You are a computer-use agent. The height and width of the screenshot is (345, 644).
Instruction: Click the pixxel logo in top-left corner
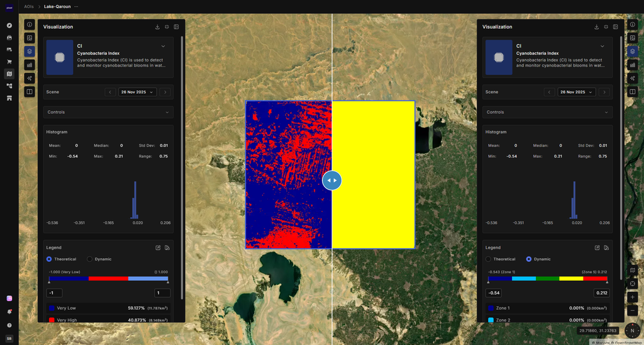click(9, 7)
